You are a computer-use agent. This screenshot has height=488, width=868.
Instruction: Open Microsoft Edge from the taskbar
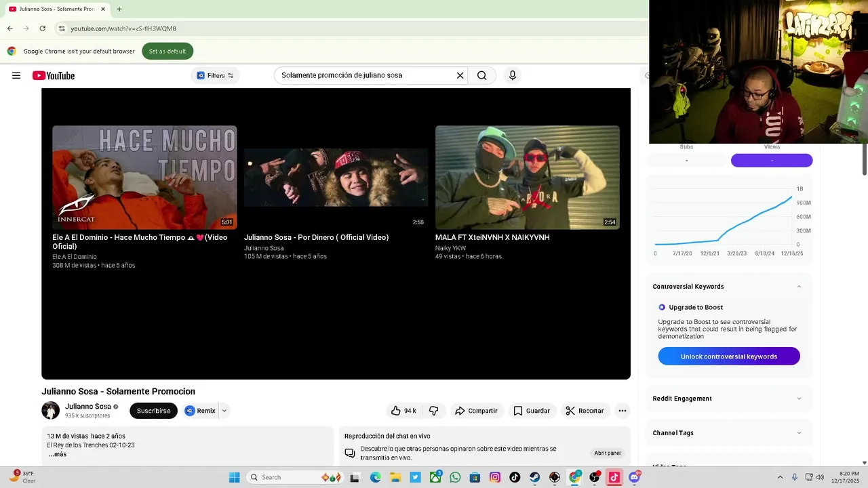click(x=376, y=477)
